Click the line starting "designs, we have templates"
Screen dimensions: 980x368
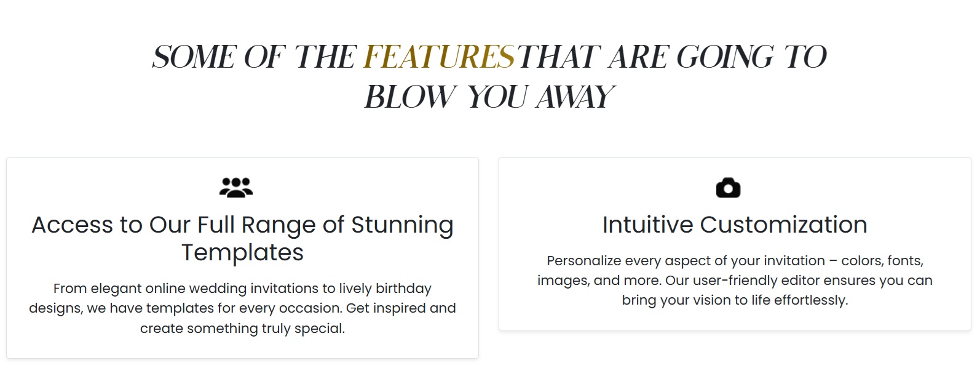(242, 308)
